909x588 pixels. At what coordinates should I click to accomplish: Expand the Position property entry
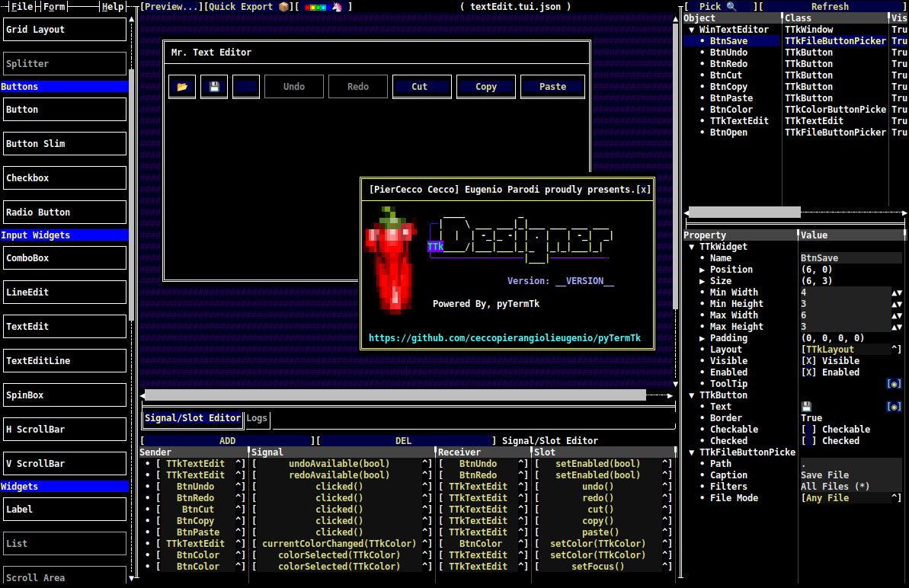[x=703, y=269]
